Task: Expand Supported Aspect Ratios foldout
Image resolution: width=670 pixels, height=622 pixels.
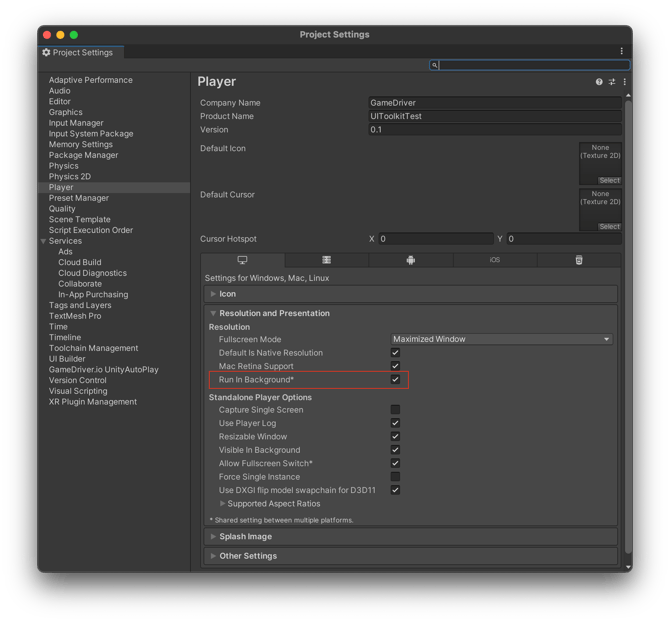Action: point(223,504)
